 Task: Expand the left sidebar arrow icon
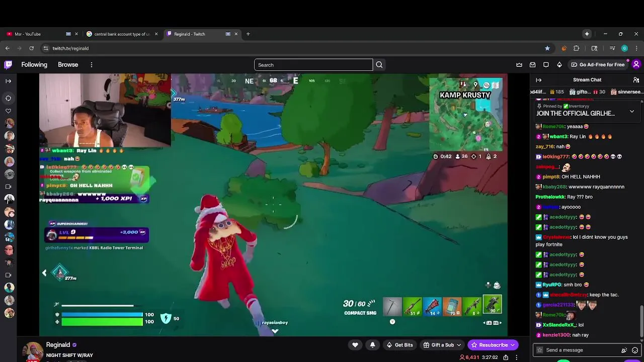point(8,81)
